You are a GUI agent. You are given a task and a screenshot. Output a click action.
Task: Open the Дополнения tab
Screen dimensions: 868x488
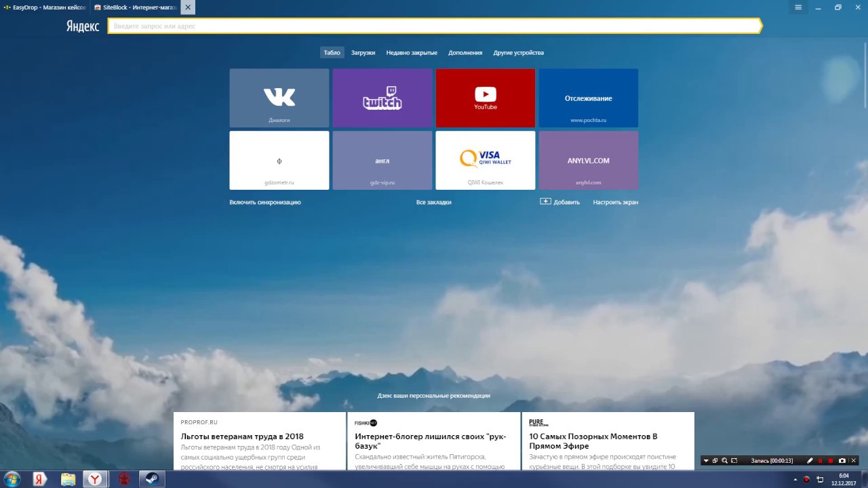tap(465, 52)
